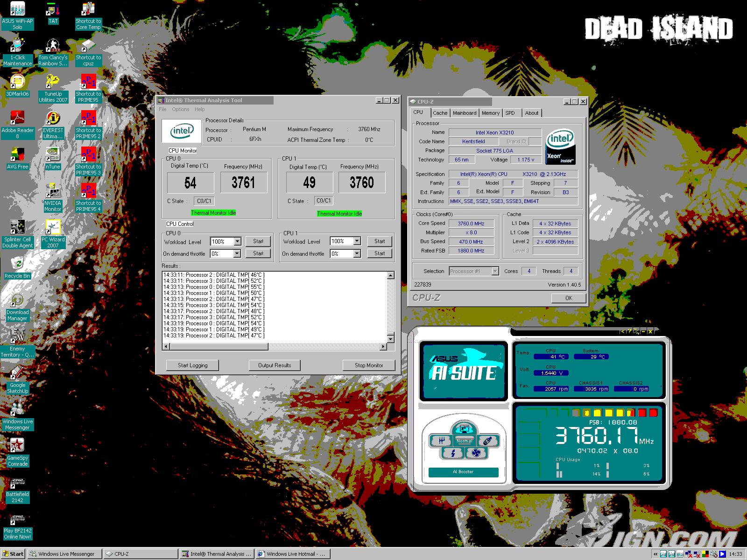Open the nTune desktop icon

(x=53, y=159)
